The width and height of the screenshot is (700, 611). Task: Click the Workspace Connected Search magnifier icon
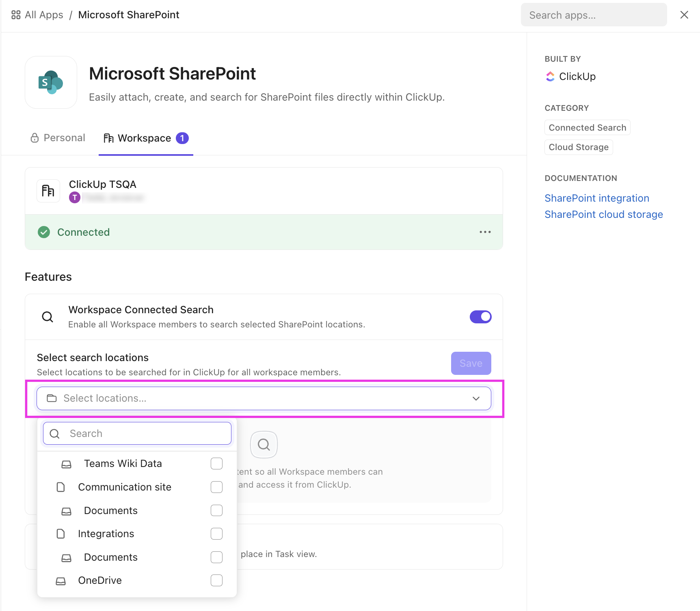(x=48, y=317)
